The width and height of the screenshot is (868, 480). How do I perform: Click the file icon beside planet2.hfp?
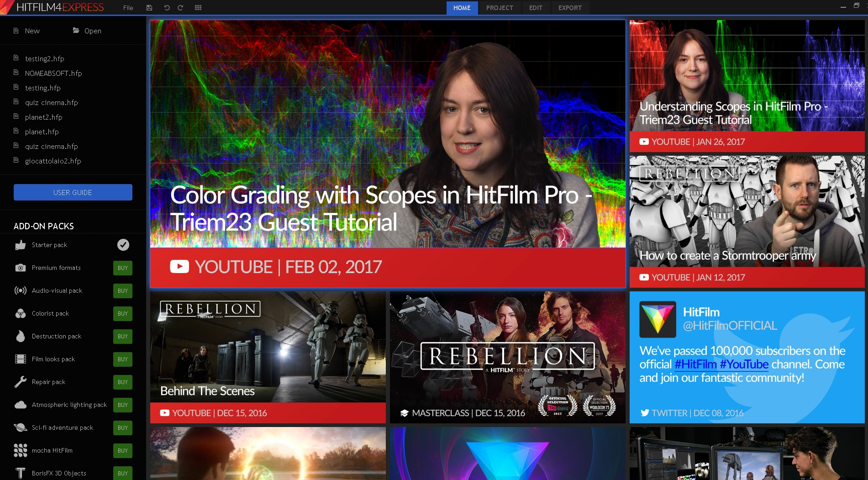pos(16,116)
